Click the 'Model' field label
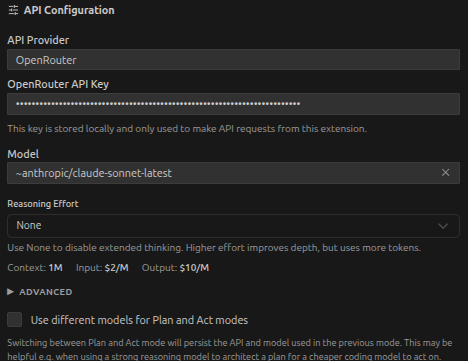468x361 pixels. pyautogui.click(x=23, y=154)
